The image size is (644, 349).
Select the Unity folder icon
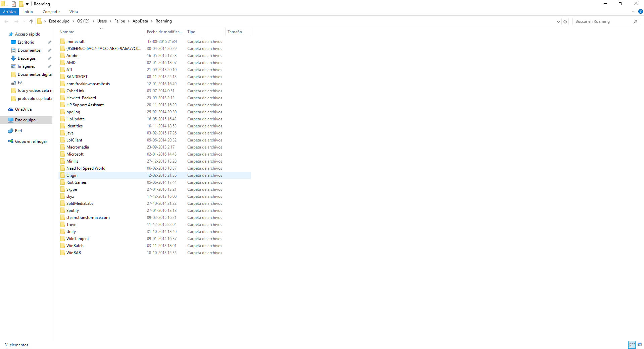(62, 232)
